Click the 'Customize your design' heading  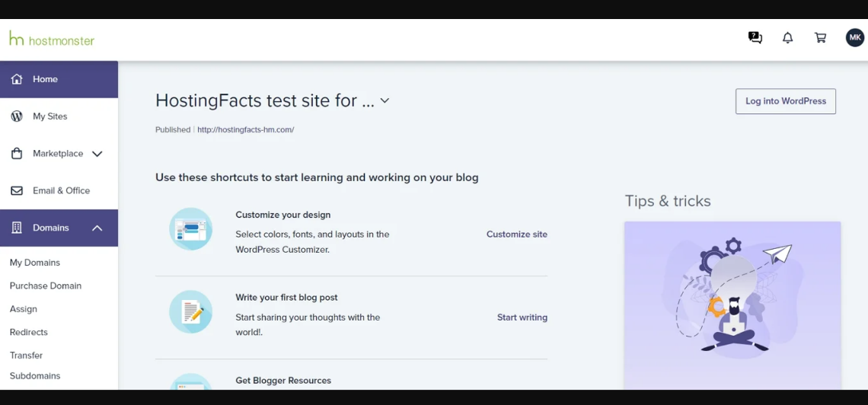(283, 215)
